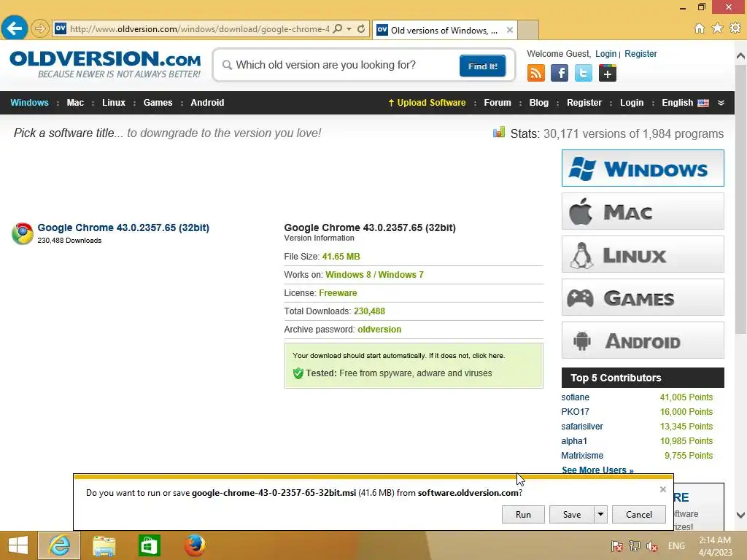Dismiss the download notification bar X

pyautogui.click(x=662, y=489)
